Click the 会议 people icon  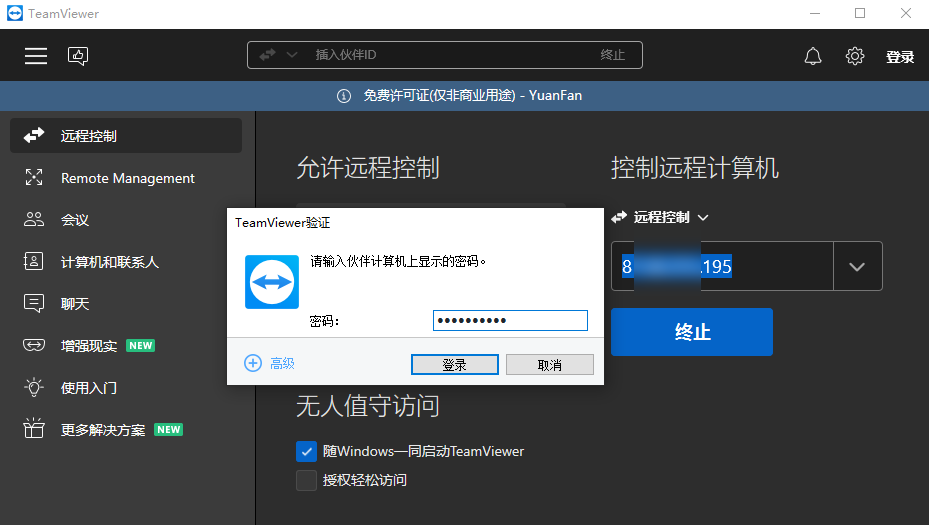coord(34,219)
